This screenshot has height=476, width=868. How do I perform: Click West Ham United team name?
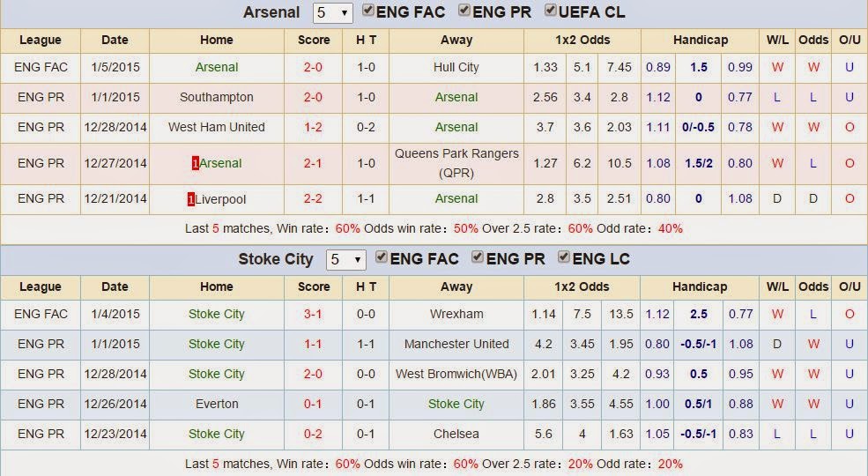point(217,127)
